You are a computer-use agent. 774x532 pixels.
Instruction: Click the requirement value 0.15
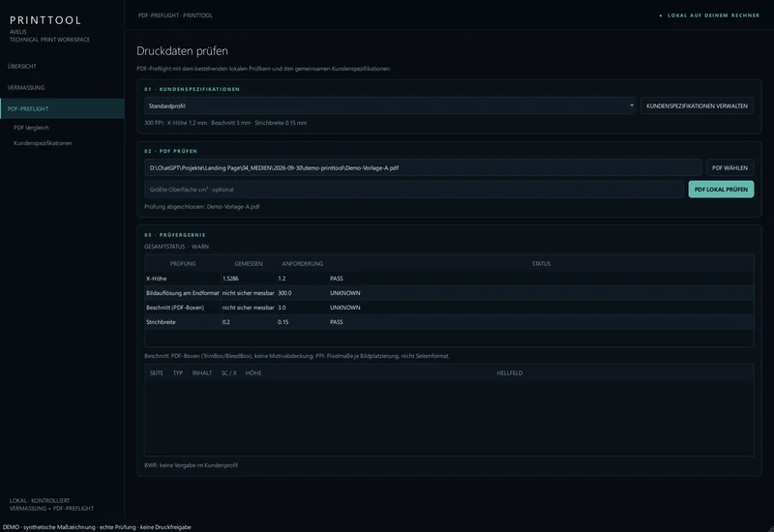pyautogui.click(x=283, y=322)
